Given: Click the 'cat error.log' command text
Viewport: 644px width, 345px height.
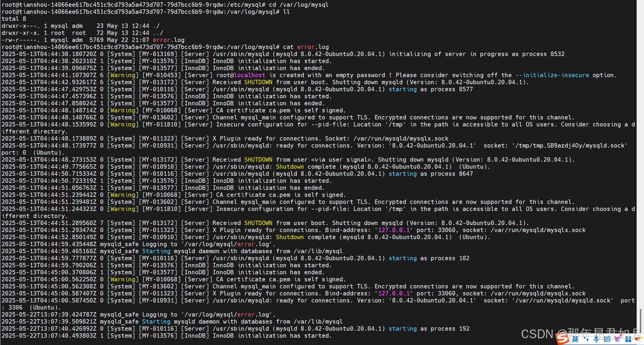Looking at the screenshot, I should click(306, 47).
